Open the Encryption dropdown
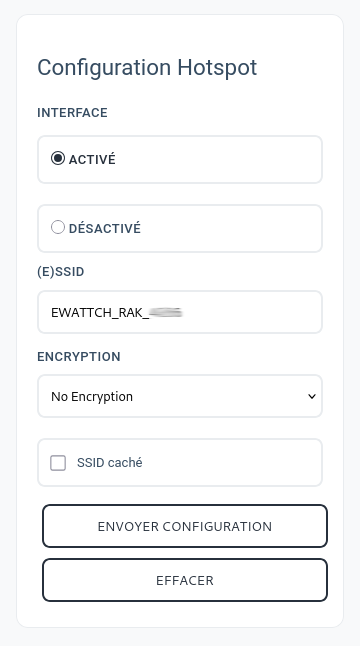This screenshot has width=360, height=646. pyautogui.click(x=180, y=396)
